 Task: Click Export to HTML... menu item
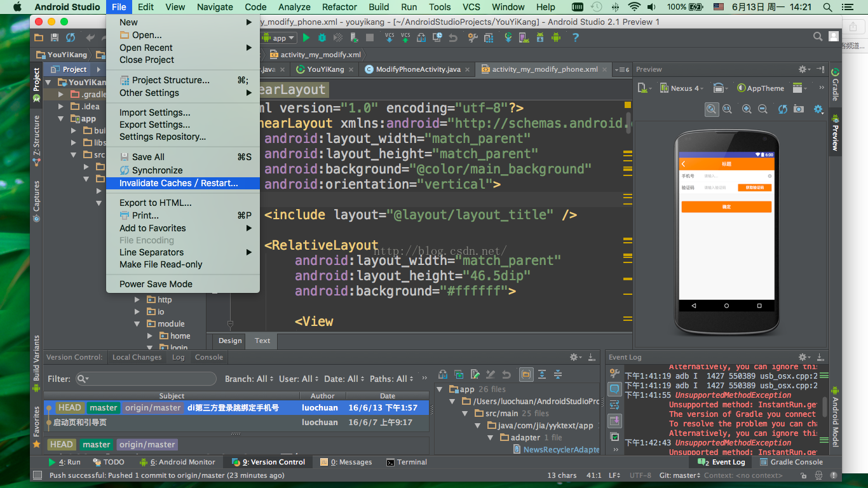183,203
